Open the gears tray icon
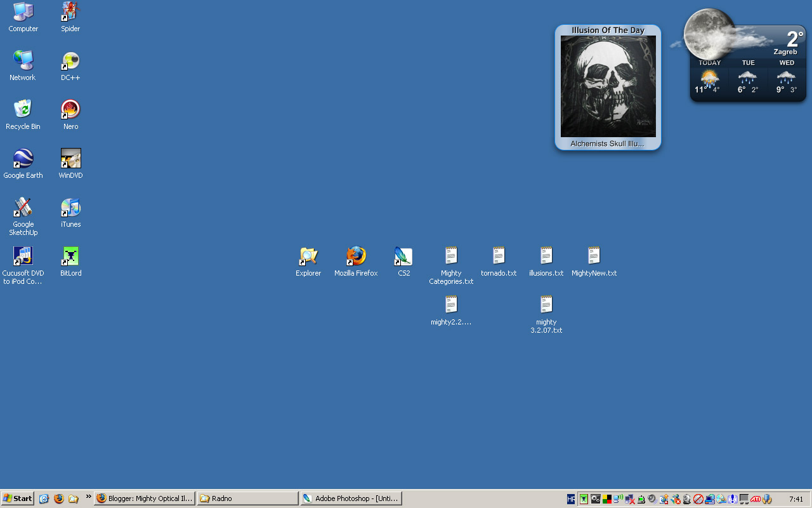The width and height of the screenshot is (812, 508). pos(595,499)
